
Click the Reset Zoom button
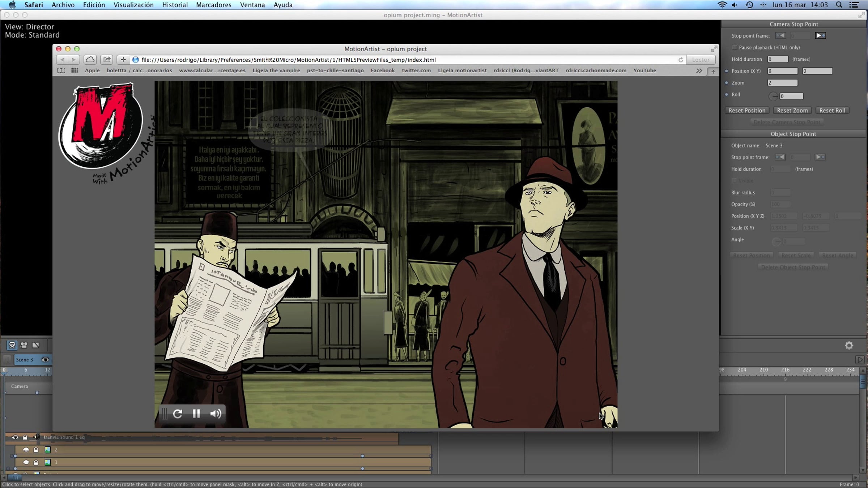click(x=792, y=111)
